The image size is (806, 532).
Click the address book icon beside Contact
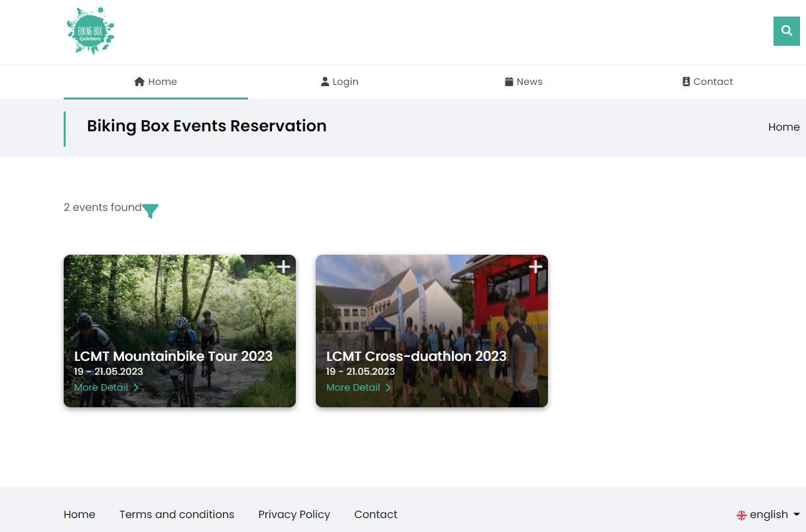click(x=687, y=82)
